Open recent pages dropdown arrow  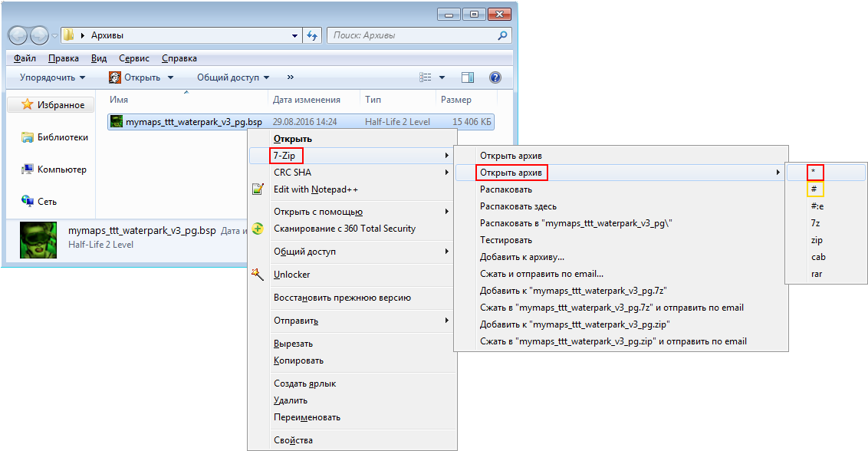click(x=54, y=36)
